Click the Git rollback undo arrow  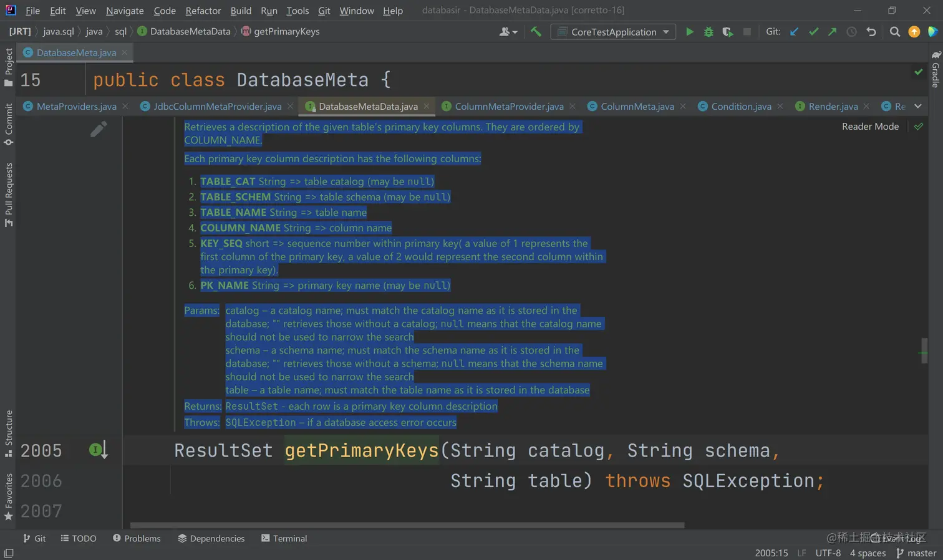tap(871, 32)
